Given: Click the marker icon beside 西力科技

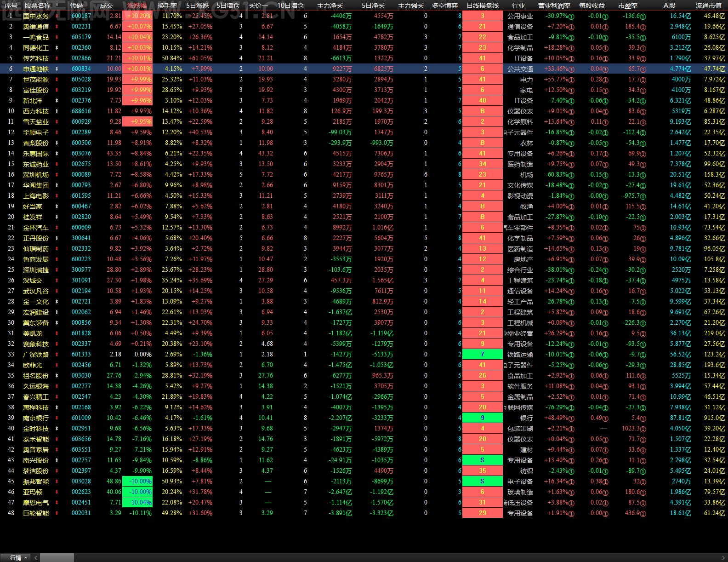Looking at the screenshot, I should 57,111.
